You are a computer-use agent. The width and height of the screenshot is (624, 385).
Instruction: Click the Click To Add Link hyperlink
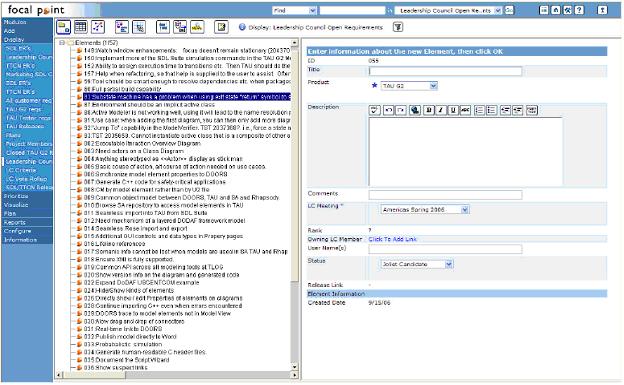(392, 239)
